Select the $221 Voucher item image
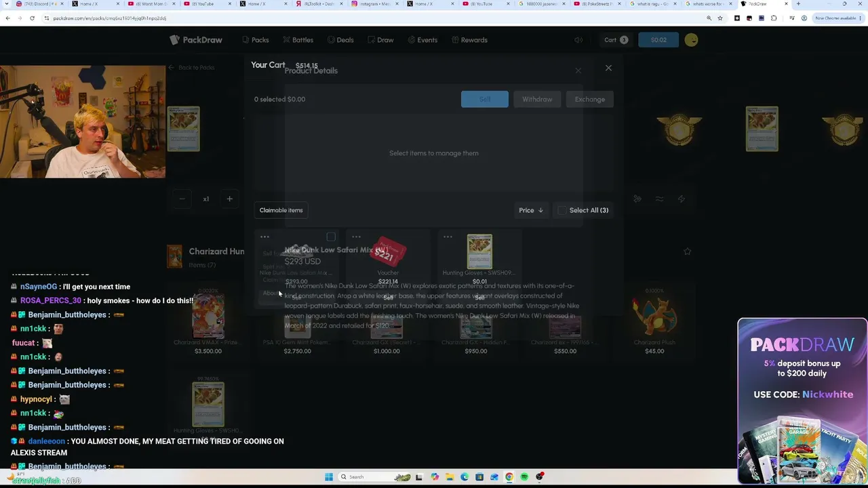 coord(388,252)
